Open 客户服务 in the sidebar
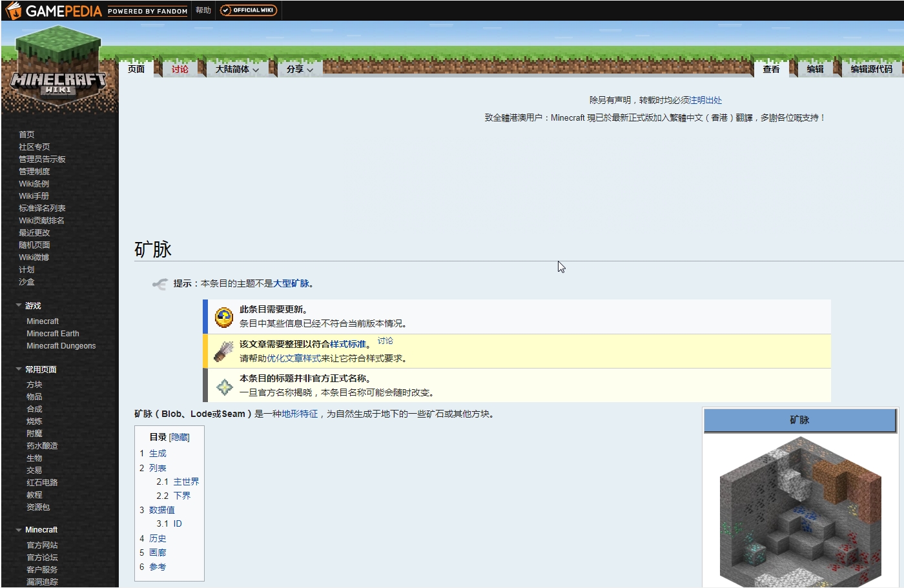Viewport: 904px width, 588px height. coord(42,570)
